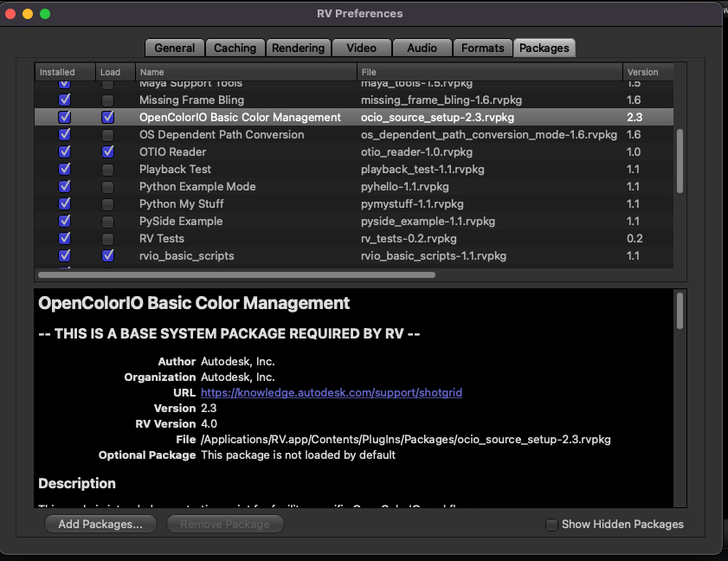This screenshot has height=561, width=728.
Task: Click file rv_tests-0.2.rvpkg
Action: (409, 239)
